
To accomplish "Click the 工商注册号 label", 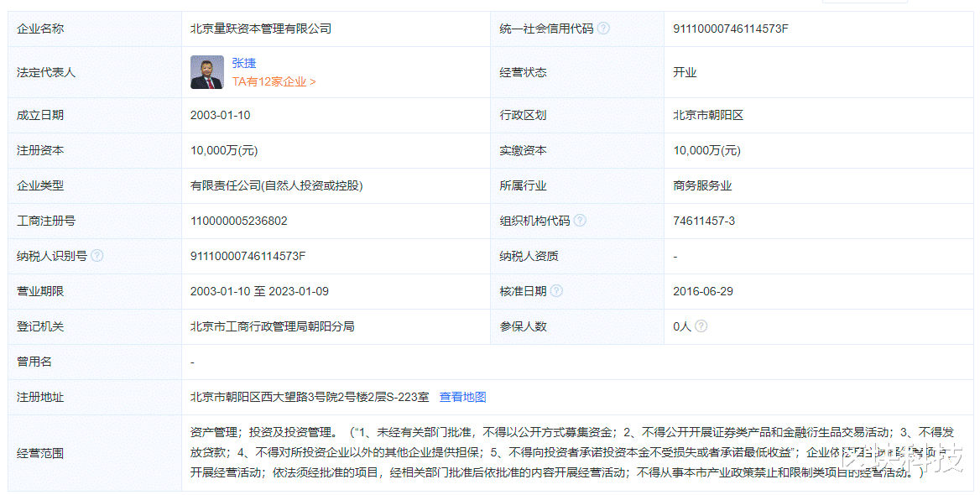I will coord(45,221).
